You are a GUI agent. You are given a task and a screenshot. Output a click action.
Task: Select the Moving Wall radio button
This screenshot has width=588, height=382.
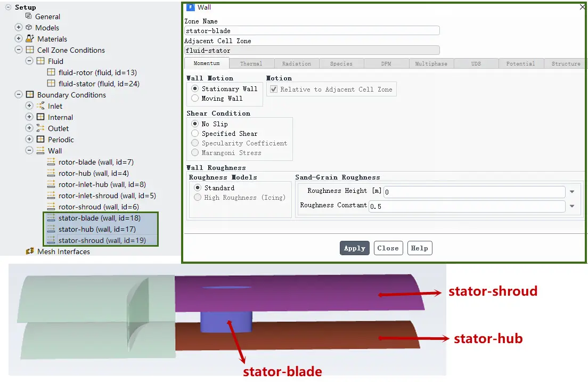pos(194,99)
